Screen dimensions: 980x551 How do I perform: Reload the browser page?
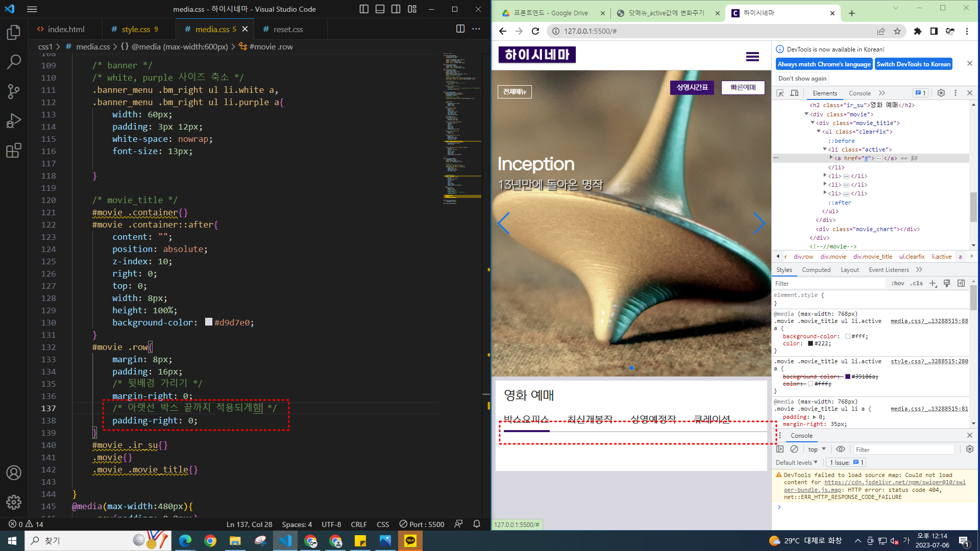[x=535, y=31]
